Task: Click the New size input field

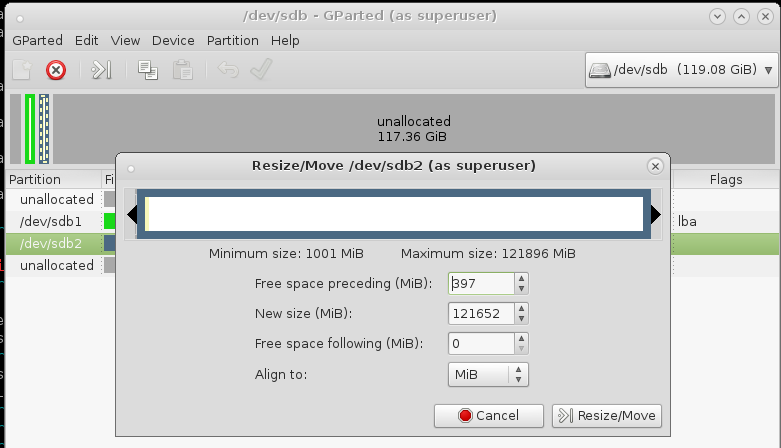Action: click(481, 313)
